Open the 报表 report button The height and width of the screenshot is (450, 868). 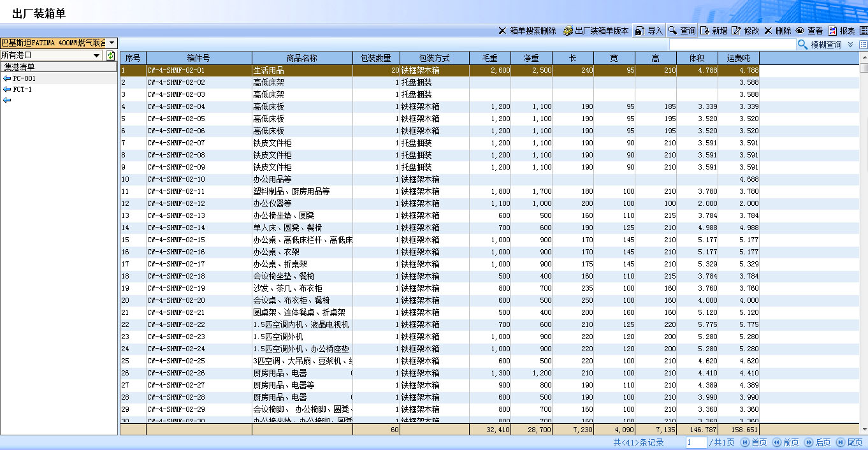coord(841,31)
